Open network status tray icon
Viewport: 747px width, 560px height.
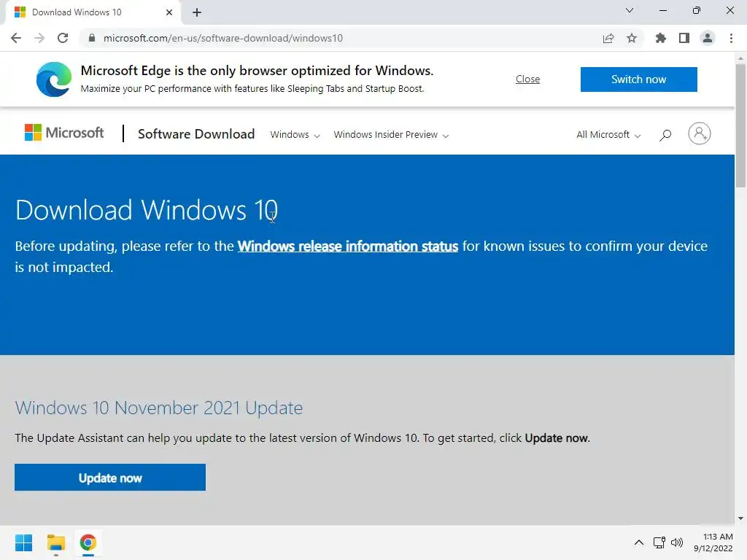pyautogui.click(x=659, y=542)
